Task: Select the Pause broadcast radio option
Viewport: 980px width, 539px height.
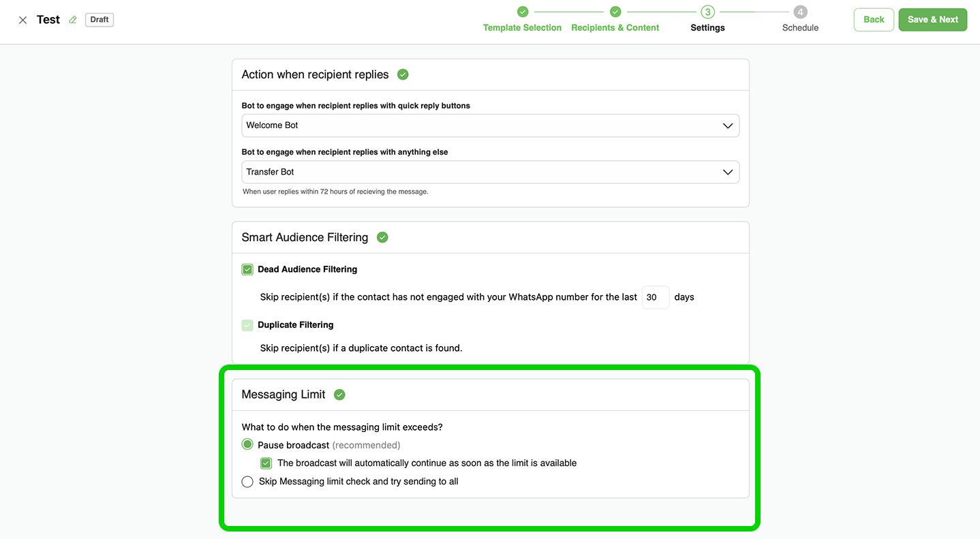Action: (247, 445)
